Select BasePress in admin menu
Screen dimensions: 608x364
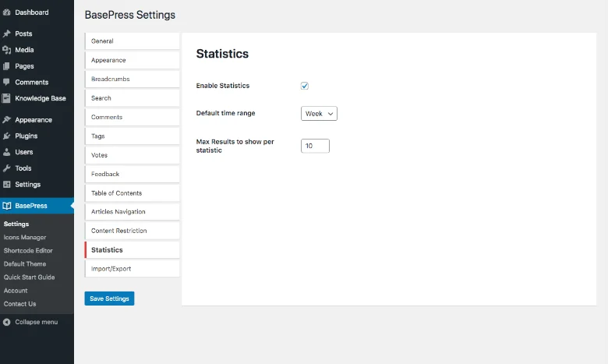click(37, 206)
